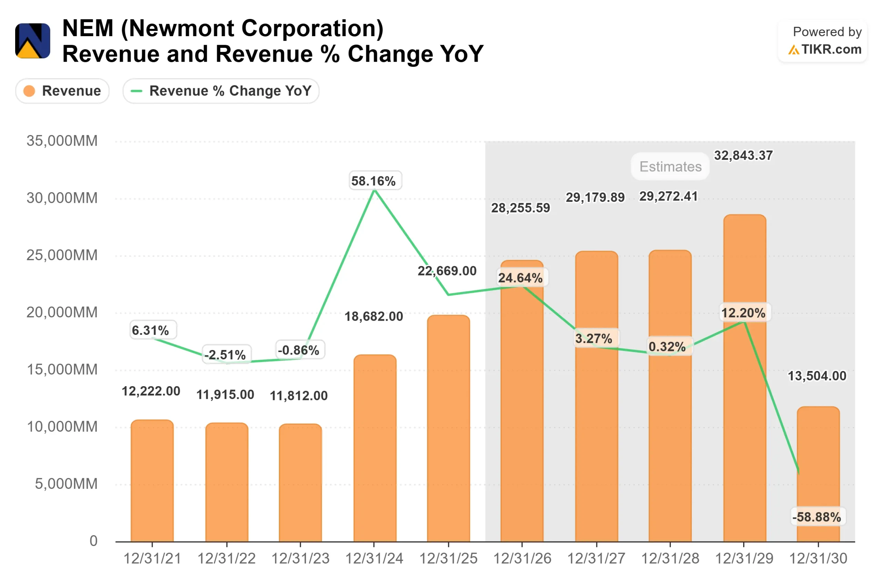Click the green line legend symbol

(x=136, y=90)
